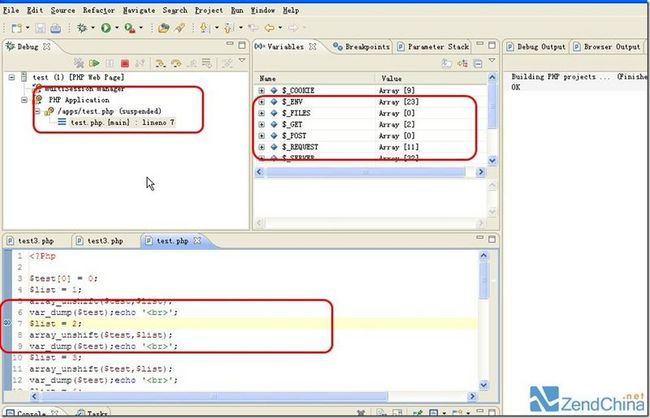This screenshot has height=418, width=650.
Task: Open dropdown beside the Run External Tools icon
Action: 141,28
